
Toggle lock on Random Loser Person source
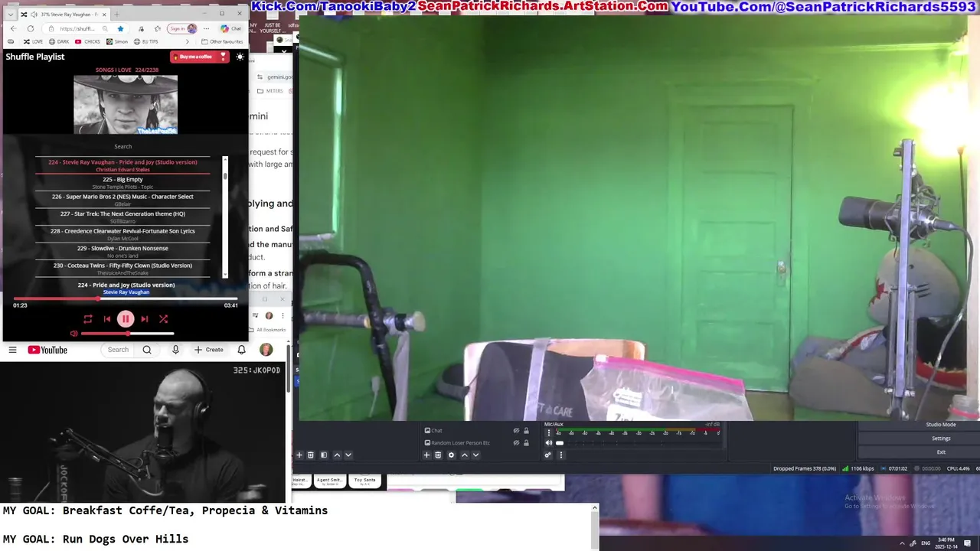coord(526,442)
